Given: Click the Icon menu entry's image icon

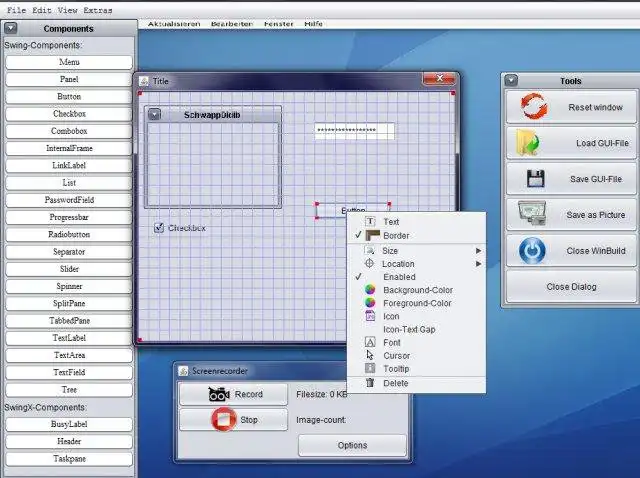Looking at the screenshot, I should pos(370,316).
